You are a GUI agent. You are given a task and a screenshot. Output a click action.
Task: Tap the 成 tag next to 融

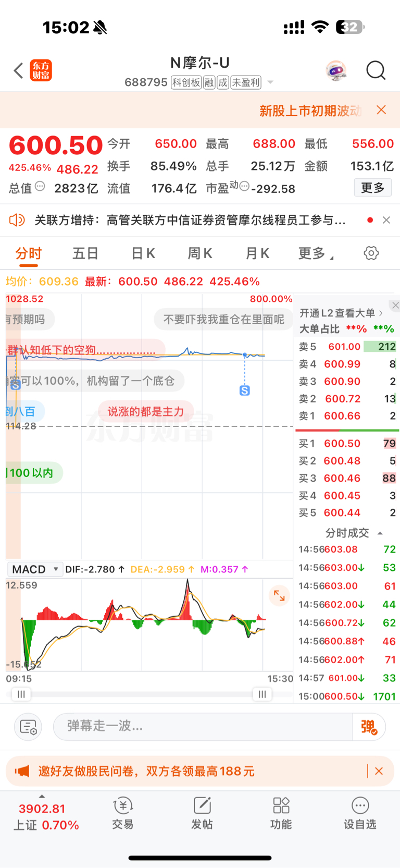click(223, 82)
